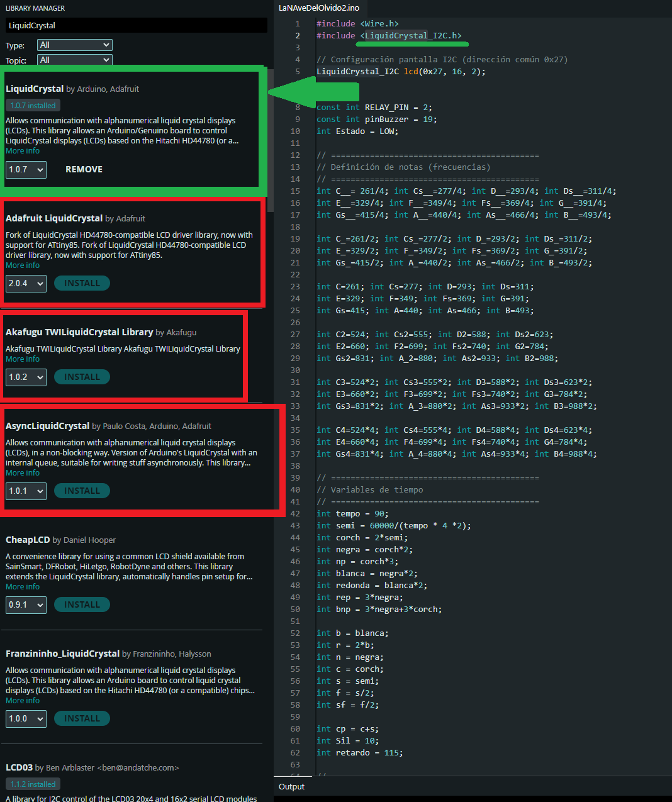Click the pinBuzzer = 19 line

click(x=377, y=120)
